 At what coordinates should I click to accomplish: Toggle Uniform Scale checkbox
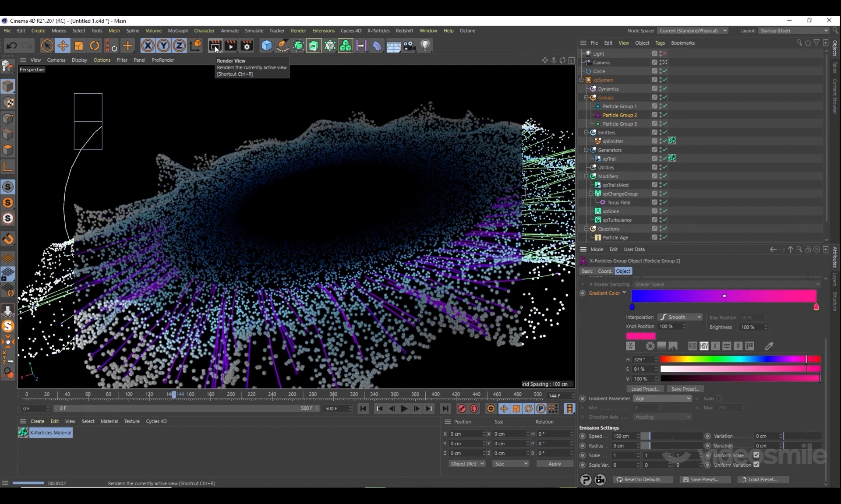756,455
